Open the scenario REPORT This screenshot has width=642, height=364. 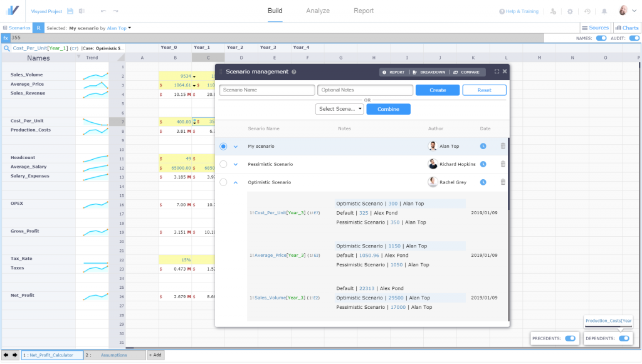tap(393, 72)
